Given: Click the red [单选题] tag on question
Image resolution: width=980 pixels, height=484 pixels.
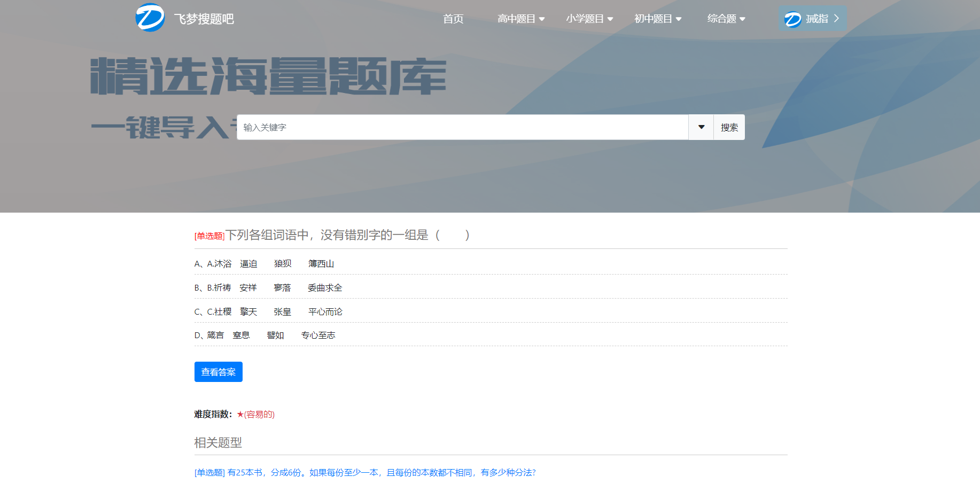Looking at the screenshot, I should (x=209, y=236).
